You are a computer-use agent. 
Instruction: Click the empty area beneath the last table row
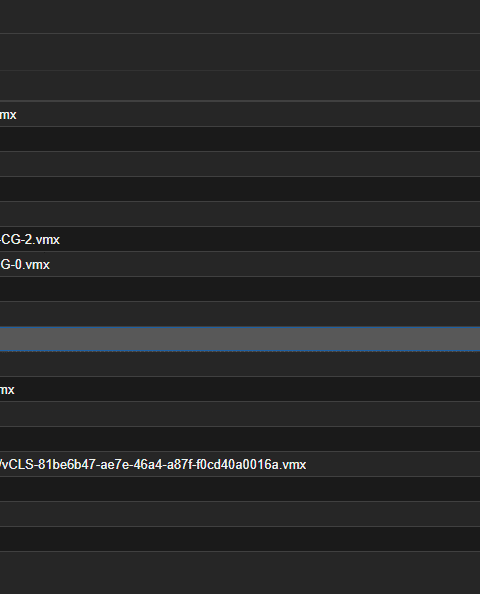[x=240, y=573]
